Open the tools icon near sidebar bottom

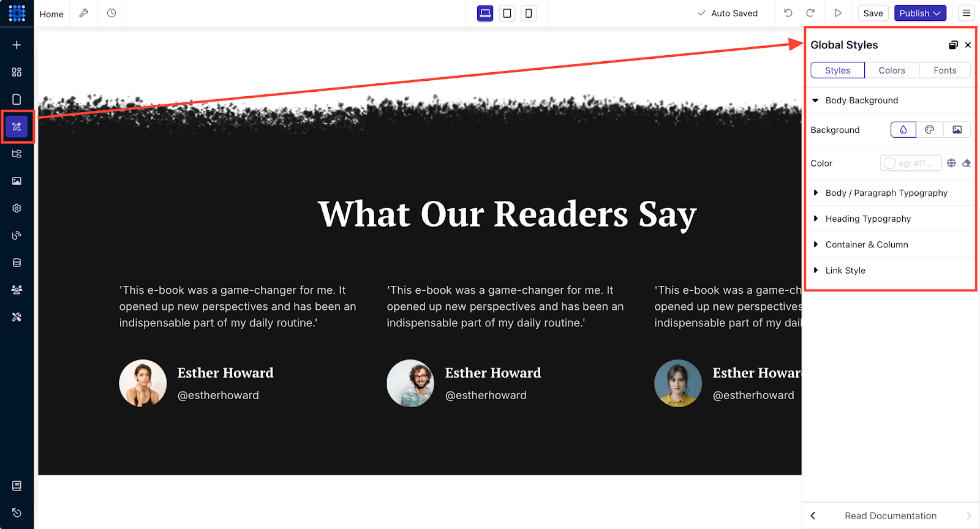[x=17, y=317]
